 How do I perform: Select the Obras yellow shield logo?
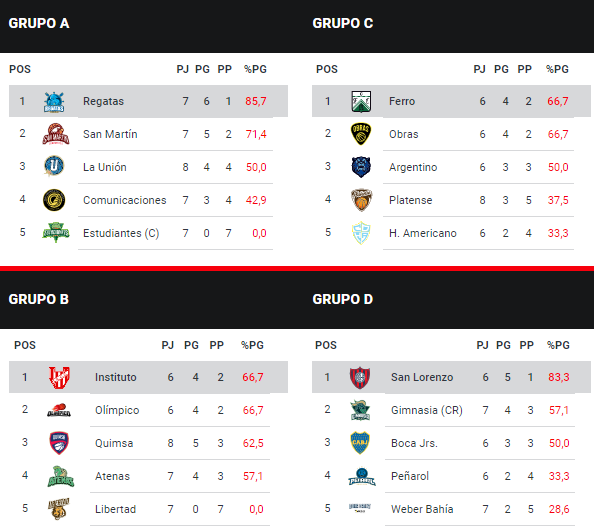point(361,134)
